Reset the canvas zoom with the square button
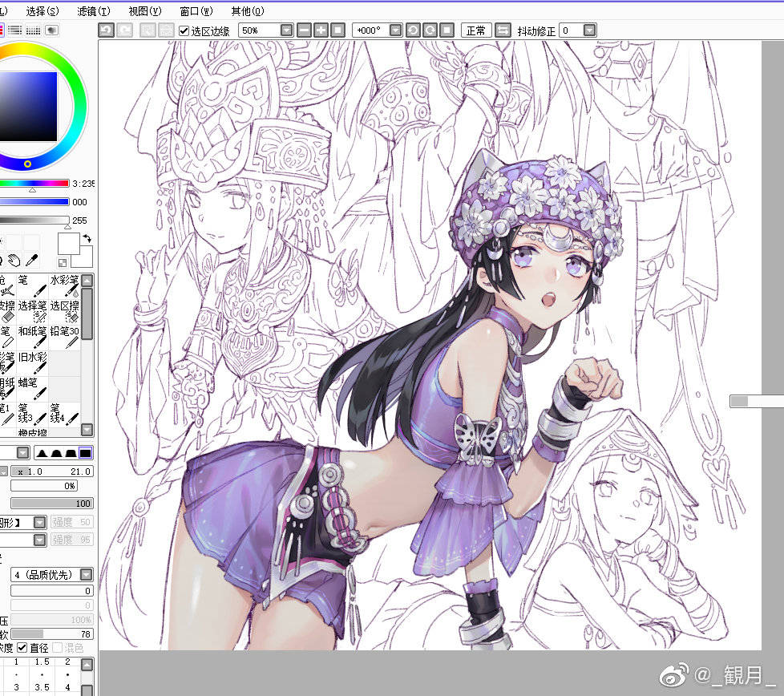 click(x=338, y=30)
